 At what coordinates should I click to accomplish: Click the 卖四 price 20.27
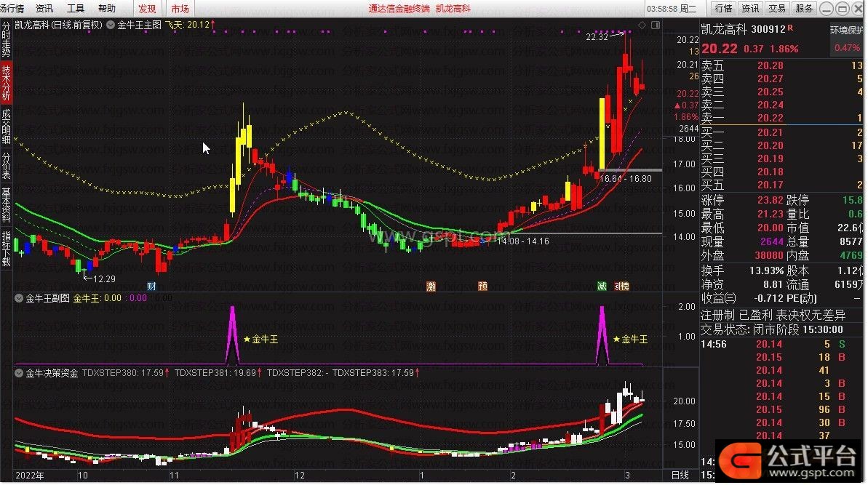coord(770,79)
